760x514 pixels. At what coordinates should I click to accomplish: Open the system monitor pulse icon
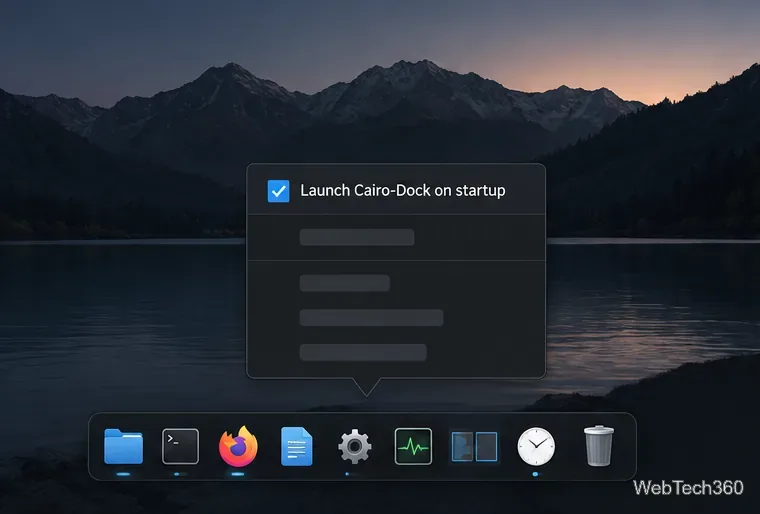pyautogui.click(x=413, y=446)
